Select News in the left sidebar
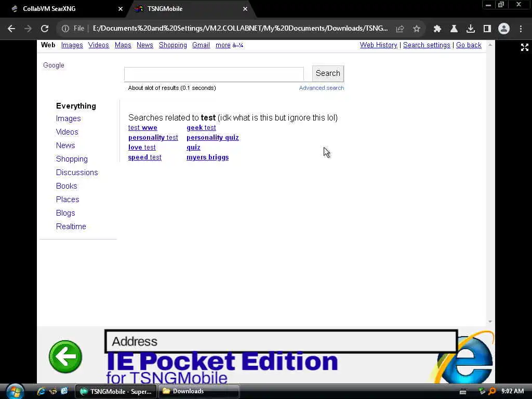The height and width of the screenshot is (399, 532). point(65,145)
